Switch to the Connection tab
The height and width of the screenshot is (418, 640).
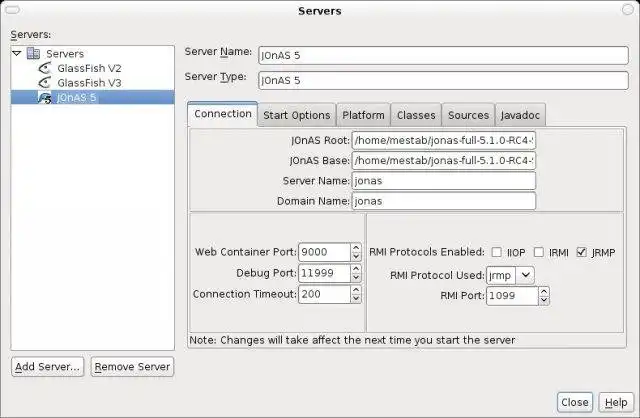tap(223, 114)
